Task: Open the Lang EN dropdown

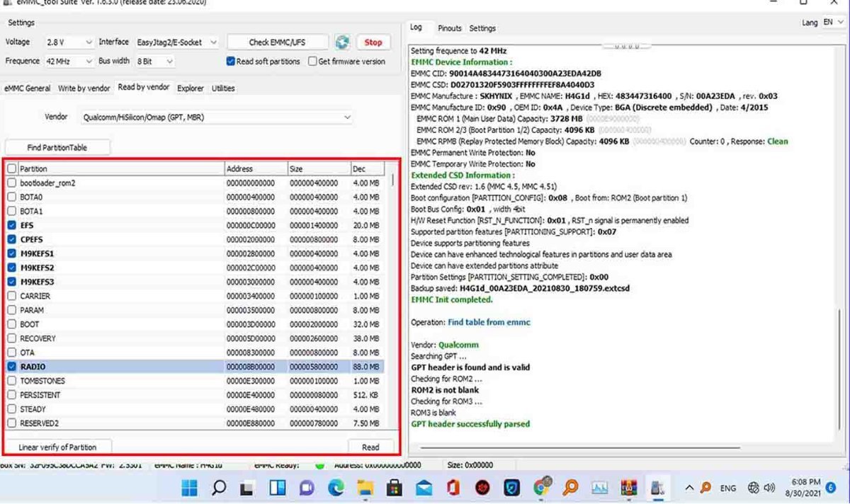Action: click(x=832, y=23)
